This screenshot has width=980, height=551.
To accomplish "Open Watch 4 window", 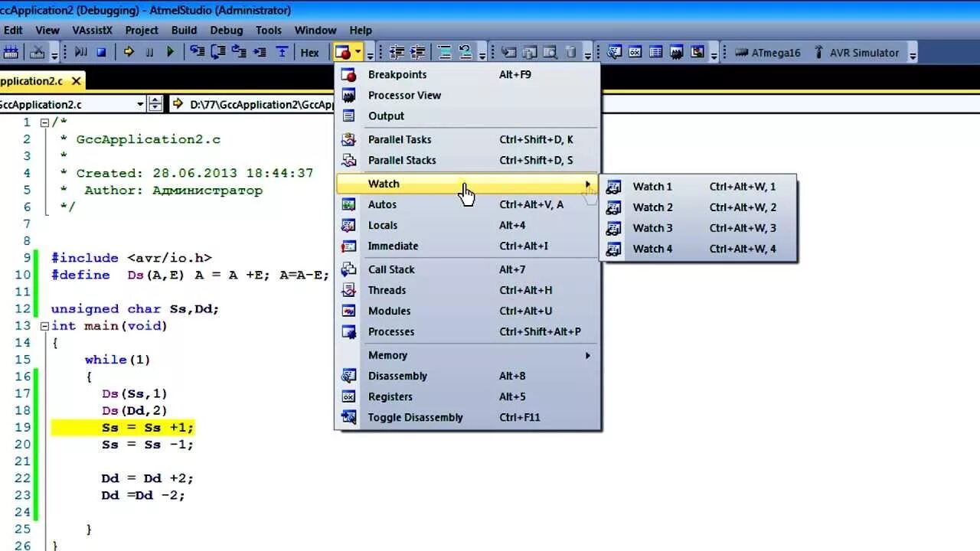I will click(x=698, y=249).
